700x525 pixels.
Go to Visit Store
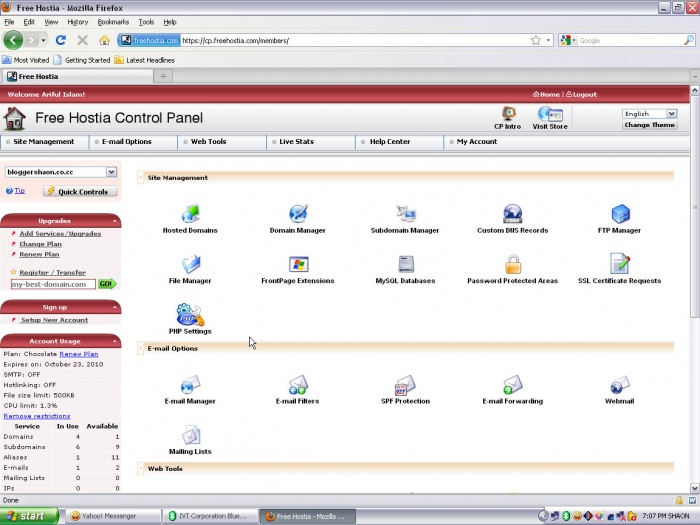coord(550,118)
